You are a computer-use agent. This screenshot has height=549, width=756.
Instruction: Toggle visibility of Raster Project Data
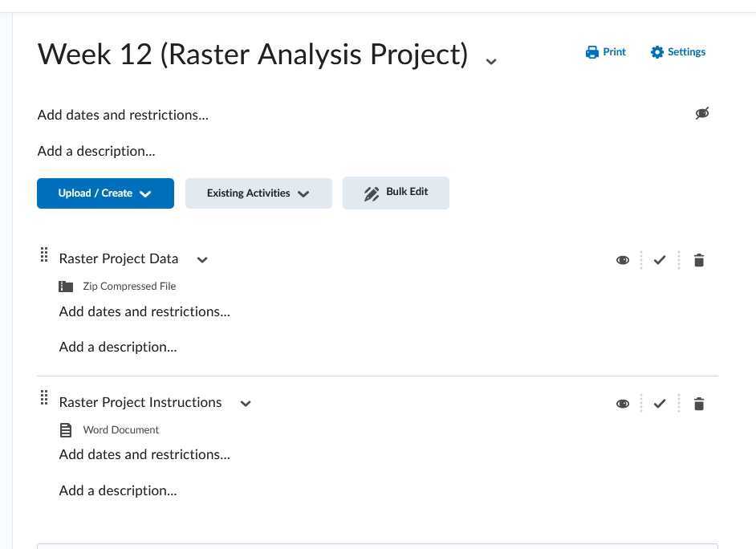point(623,259)
